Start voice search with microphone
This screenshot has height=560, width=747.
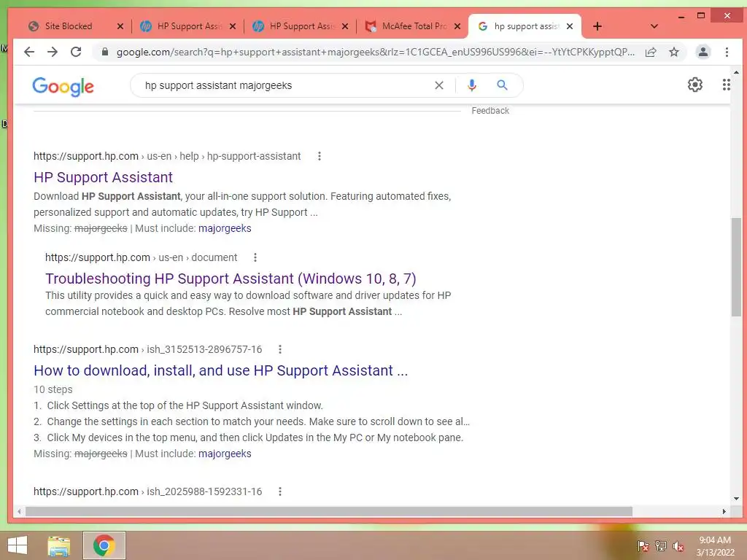472,85
